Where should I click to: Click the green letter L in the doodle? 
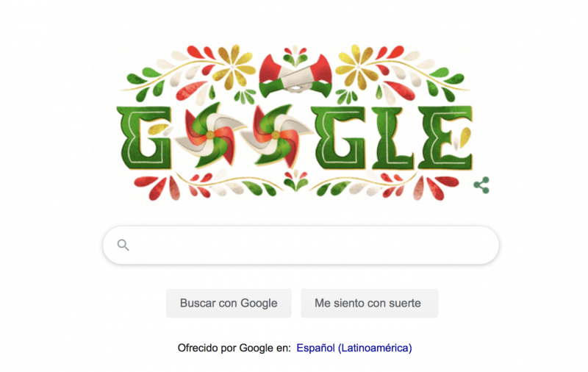tap(392, 137)
